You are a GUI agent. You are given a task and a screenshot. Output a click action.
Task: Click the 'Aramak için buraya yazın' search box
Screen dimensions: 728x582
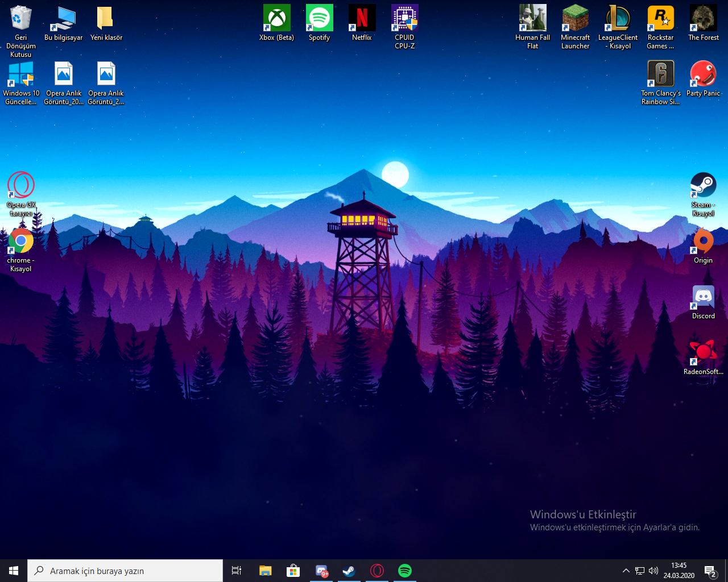click(x=125, y=571)
